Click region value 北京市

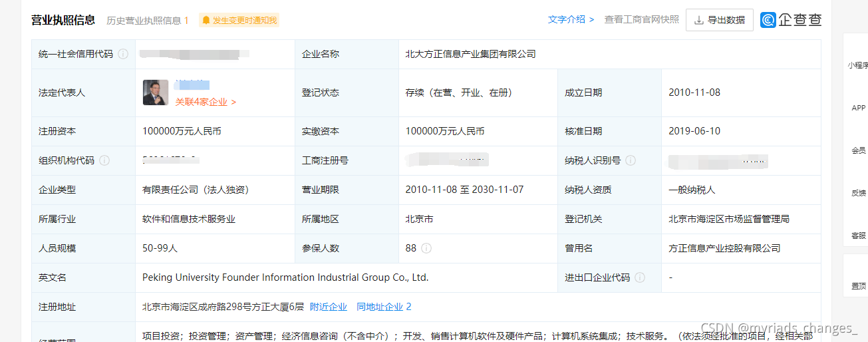419,219
